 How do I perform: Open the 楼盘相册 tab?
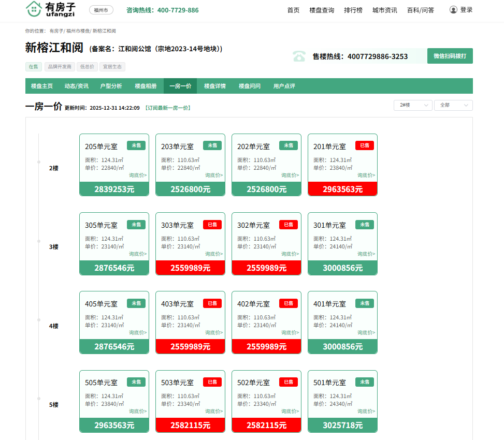(146, 86)
